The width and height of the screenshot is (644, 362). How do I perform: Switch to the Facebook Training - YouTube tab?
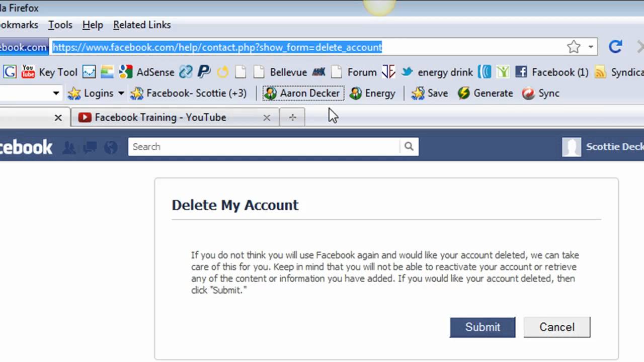pyautogui.click(x=175, y=117)
